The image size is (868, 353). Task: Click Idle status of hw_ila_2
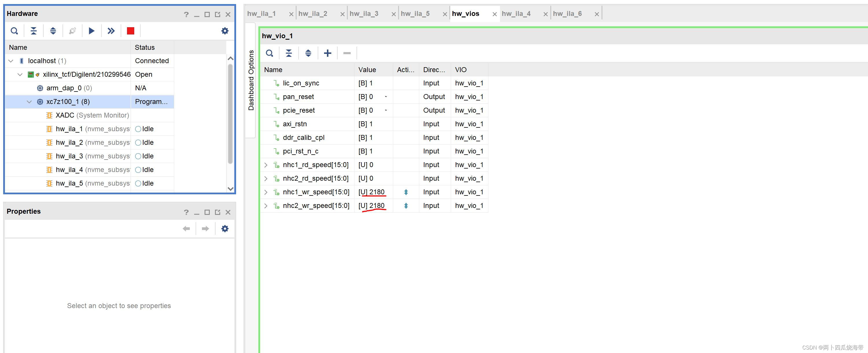pos(144,142)
